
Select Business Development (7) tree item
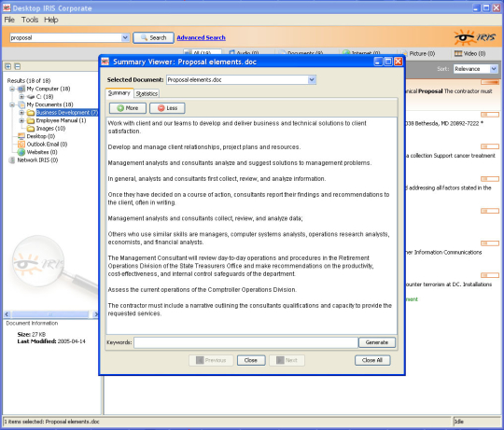(x=67, y=113)
